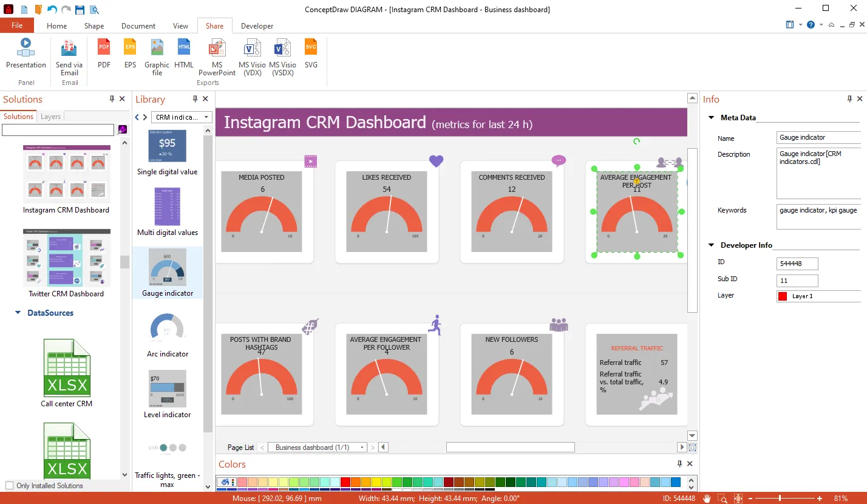Click the Send via Email button
This screenshot has height=504, width=867.
[x=69, y=56]
